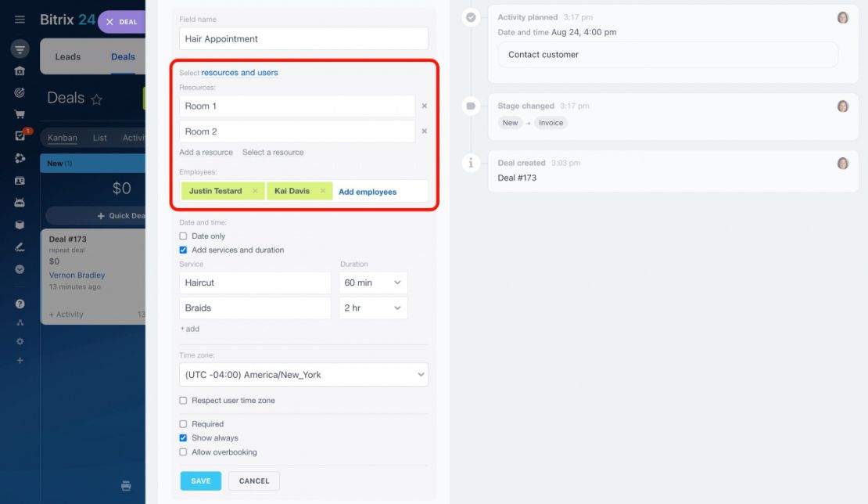868x504 pixels.
Task: Click the Activity planned checkmark icon
Action: [x=471, y=17]
